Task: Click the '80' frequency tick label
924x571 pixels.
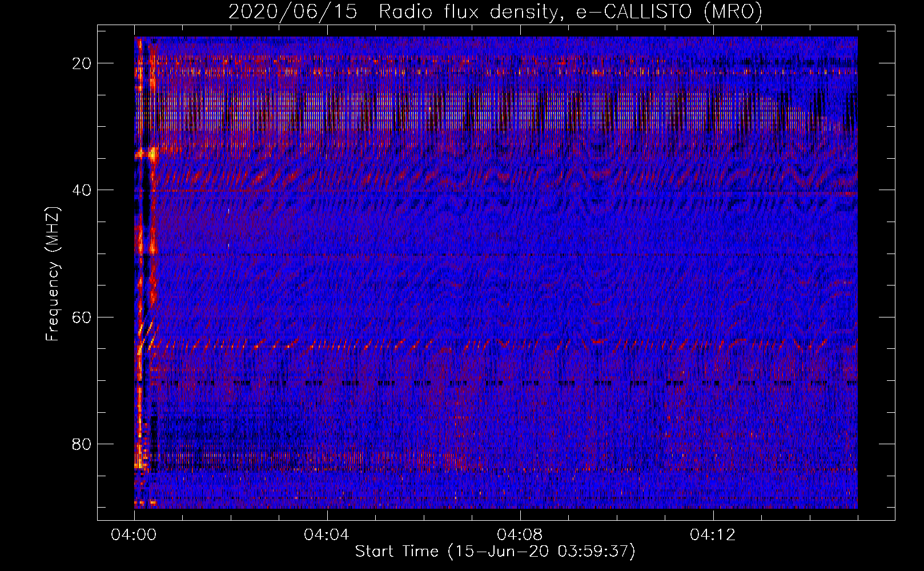Action: click(82, 444)
